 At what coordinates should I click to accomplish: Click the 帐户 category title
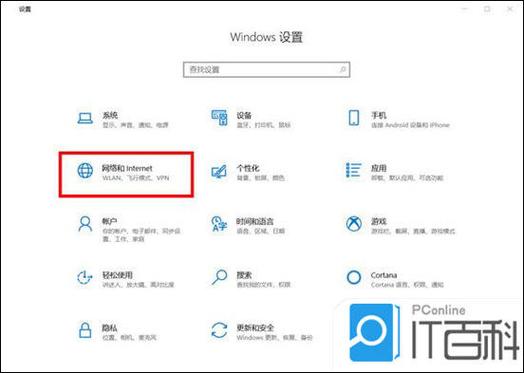pyautogui.click(x=110, y=221)
